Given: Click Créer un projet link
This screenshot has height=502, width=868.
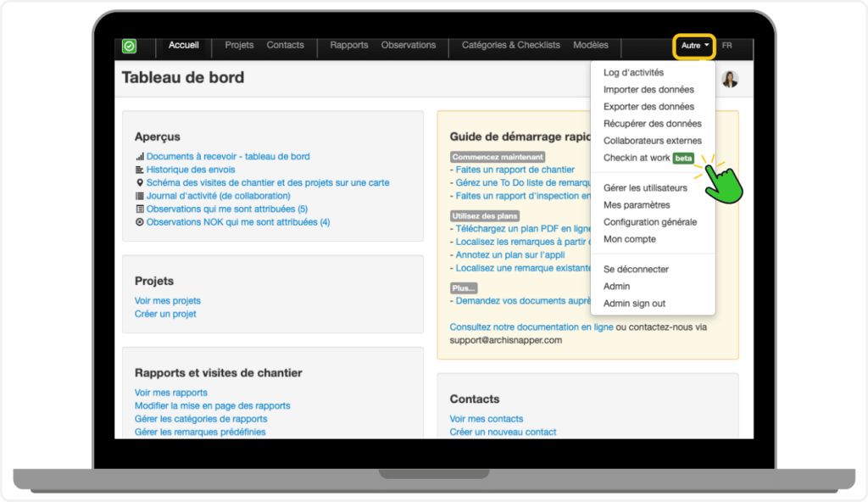Looking at the screenshot, I should tap(165, 314).
